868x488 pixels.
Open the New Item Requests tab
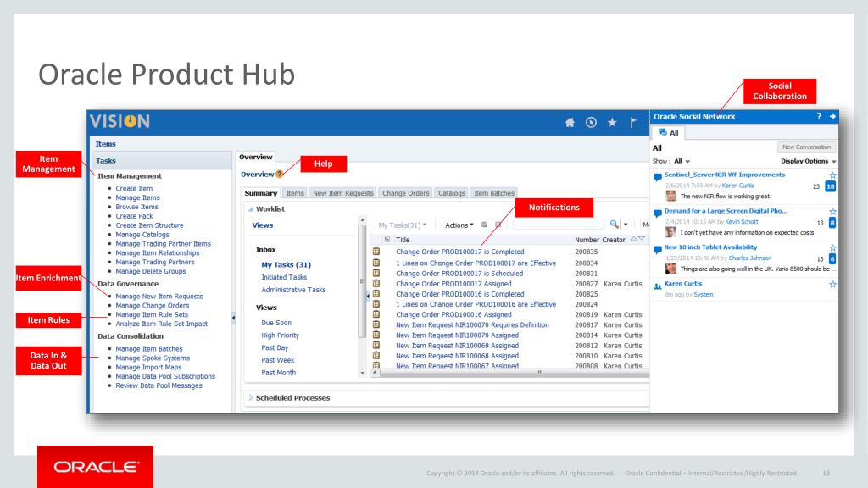pyautogui.click(x=342, y=193)
